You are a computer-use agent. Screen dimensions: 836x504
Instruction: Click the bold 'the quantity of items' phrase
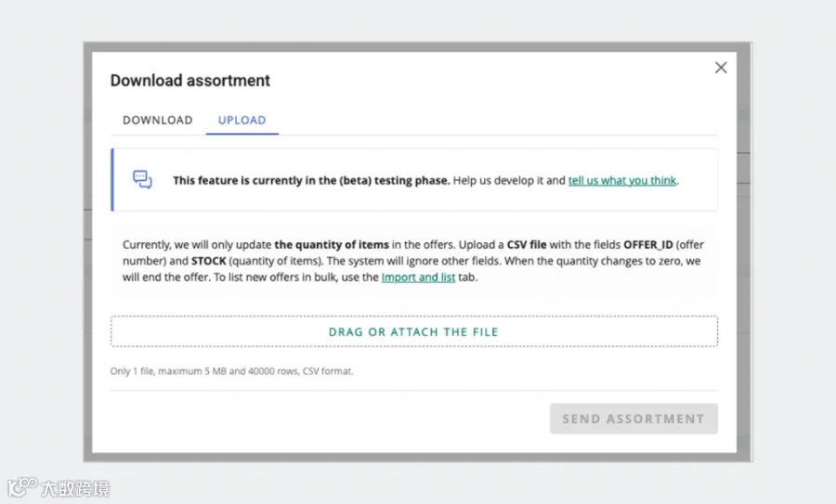(332, 244)
